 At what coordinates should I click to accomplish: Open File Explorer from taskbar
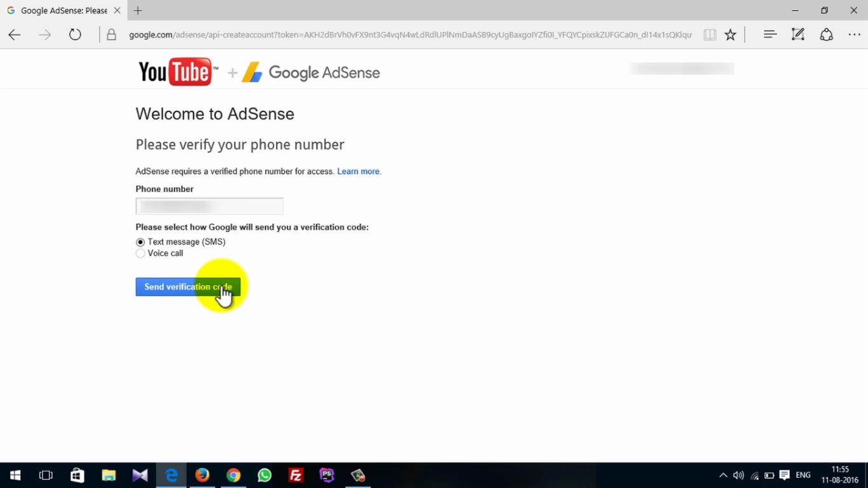tap(109, 475)
